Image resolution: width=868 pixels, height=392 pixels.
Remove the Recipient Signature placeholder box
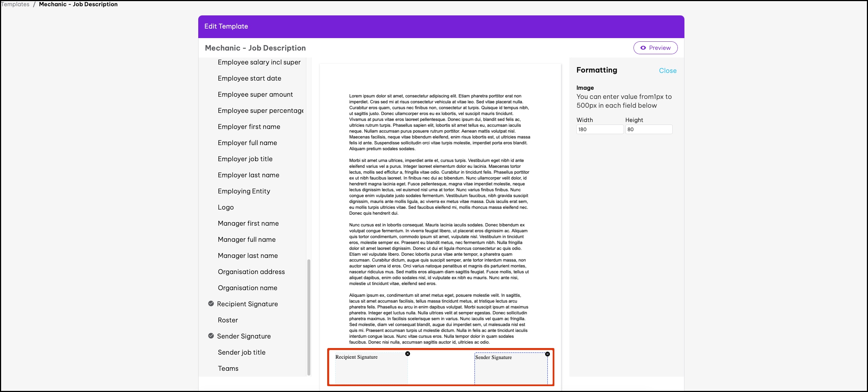point(407,354)
